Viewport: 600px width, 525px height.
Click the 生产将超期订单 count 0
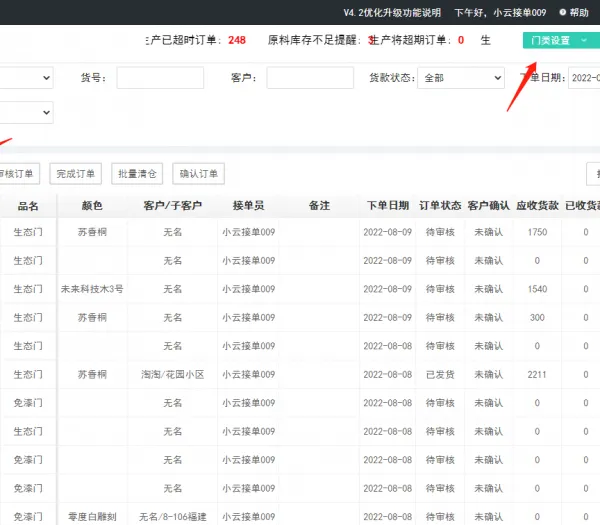[461, 40]
